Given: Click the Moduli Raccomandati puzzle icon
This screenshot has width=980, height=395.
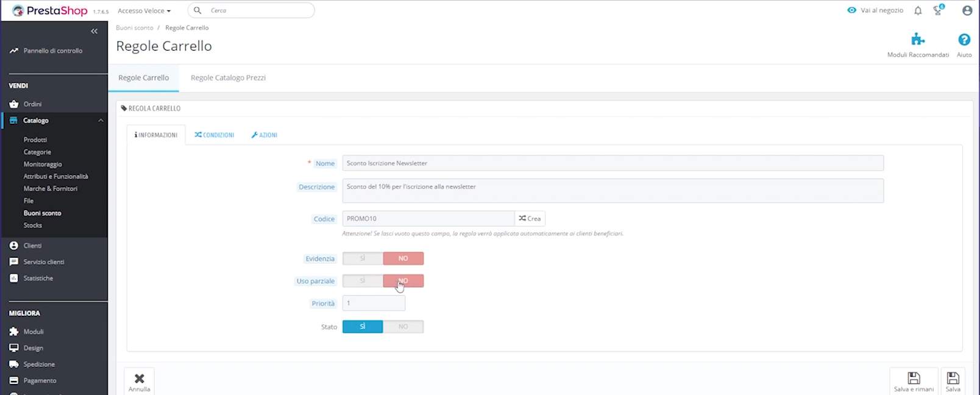Looking at the screenshot, I should (918, 40).
